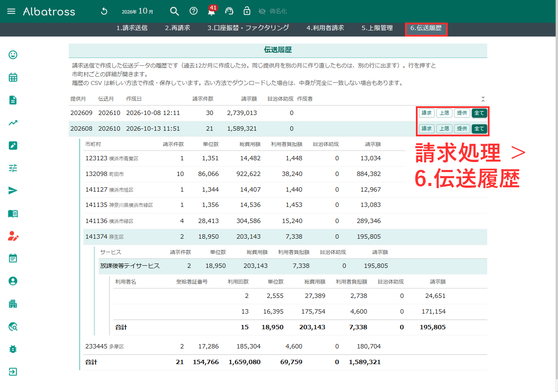The width and height of the screenshot is (558, 392).
Task: Collapse the 141374 麻生区 municipality row
Action: (286, 237)
